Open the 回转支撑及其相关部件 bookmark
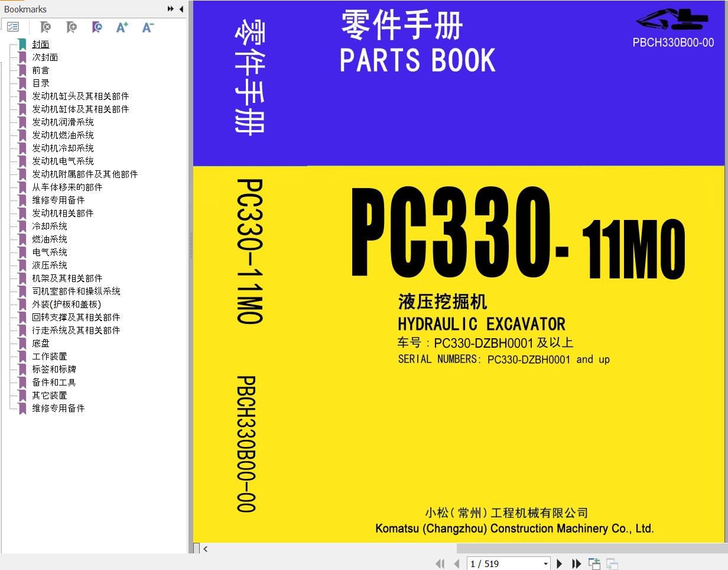728x570 pixels. pyautogui.click(x=76, y=318)
